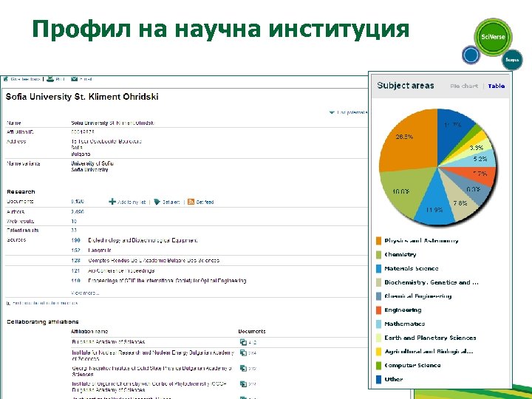The image size is (532, 399).
Task: Click the Physics and Astronomy orange legend swatch
Action: 378,241
